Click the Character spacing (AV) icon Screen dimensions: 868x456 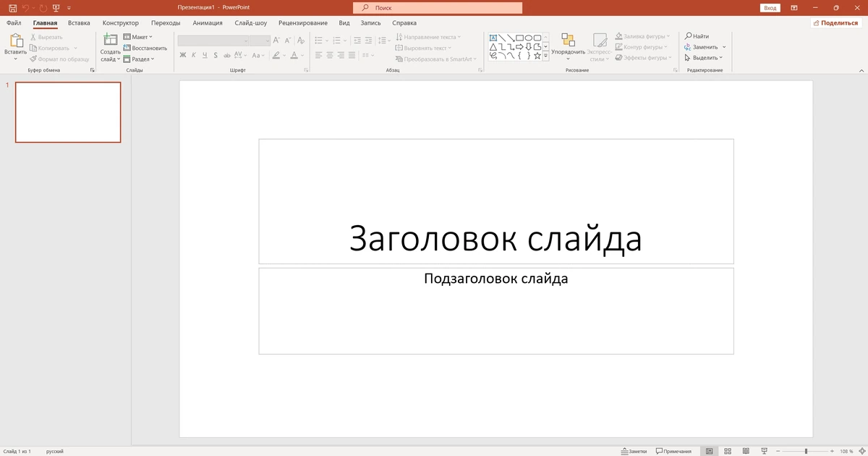pyautogui.click(x=239, y=55)
